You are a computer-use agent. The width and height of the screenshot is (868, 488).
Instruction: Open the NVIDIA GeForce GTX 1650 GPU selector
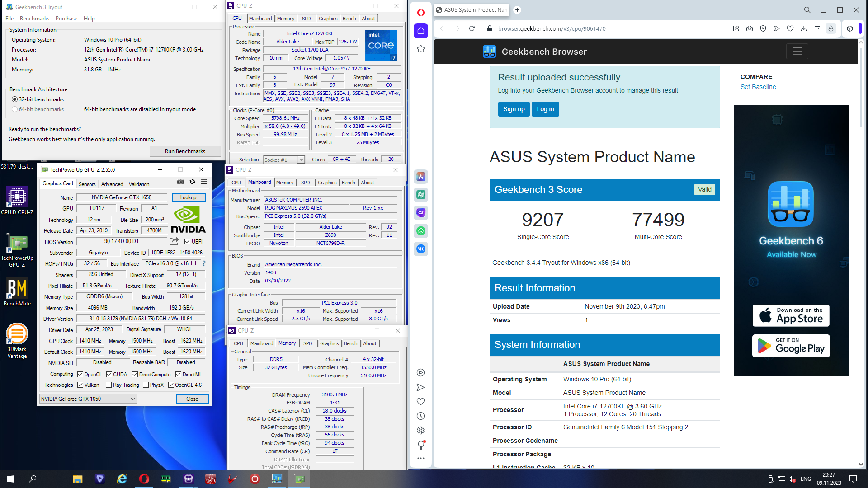pyautogui.click(x=88, y=399)
